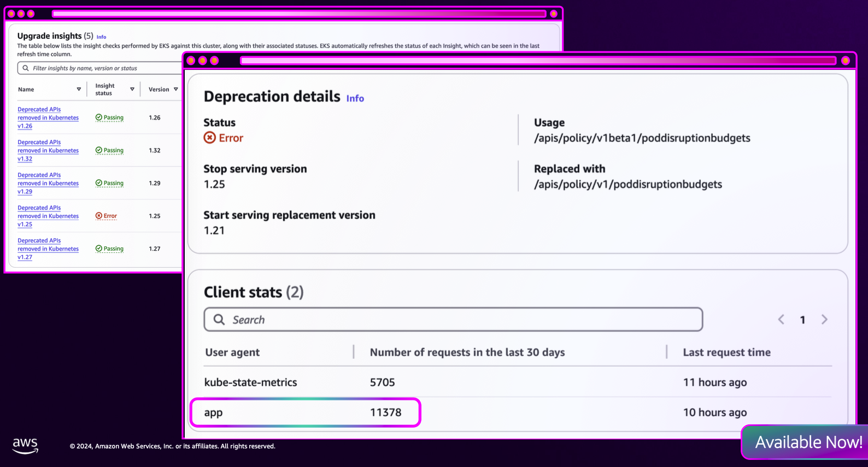Open Deprecated APIs removed in Kubernetes v1.27
Image resolution: width=868 pixels, height=467 pixels.
pyautogui.click(x=48, y=249)
